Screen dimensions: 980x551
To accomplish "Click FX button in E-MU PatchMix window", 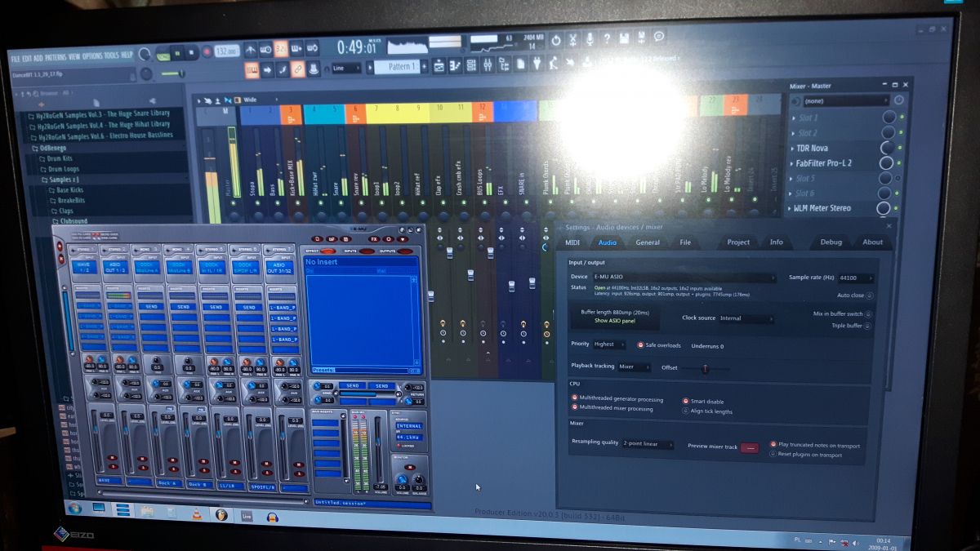I will (x=373, y=239).
